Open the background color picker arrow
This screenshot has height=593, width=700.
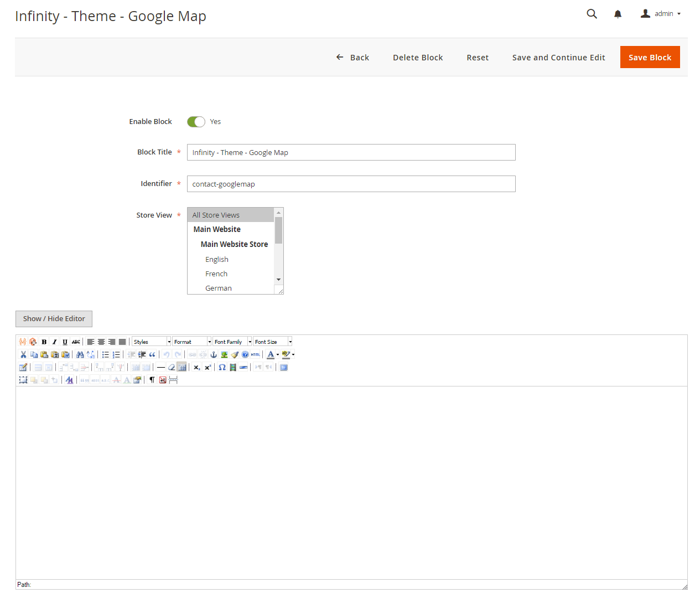(293, 354)
